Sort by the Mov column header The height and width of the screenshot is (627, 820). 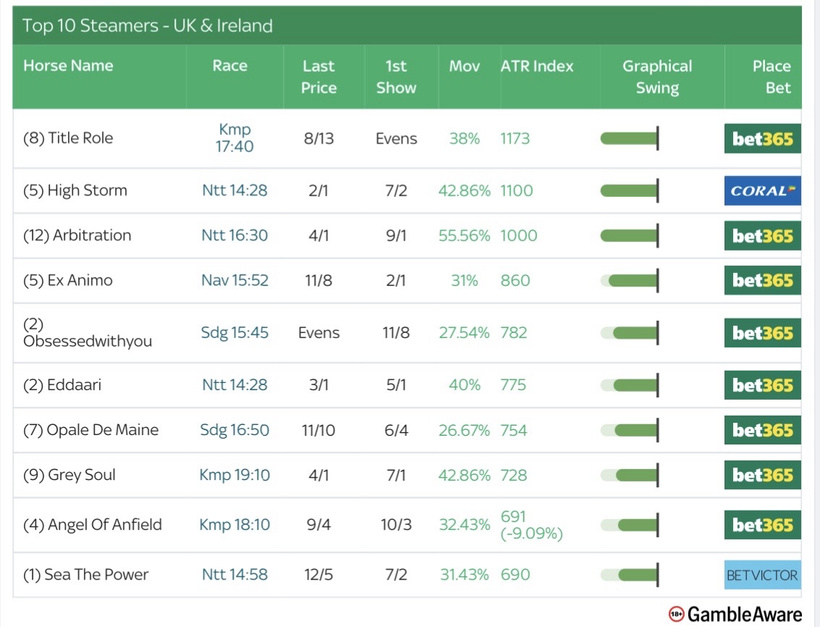coord(464,66)
